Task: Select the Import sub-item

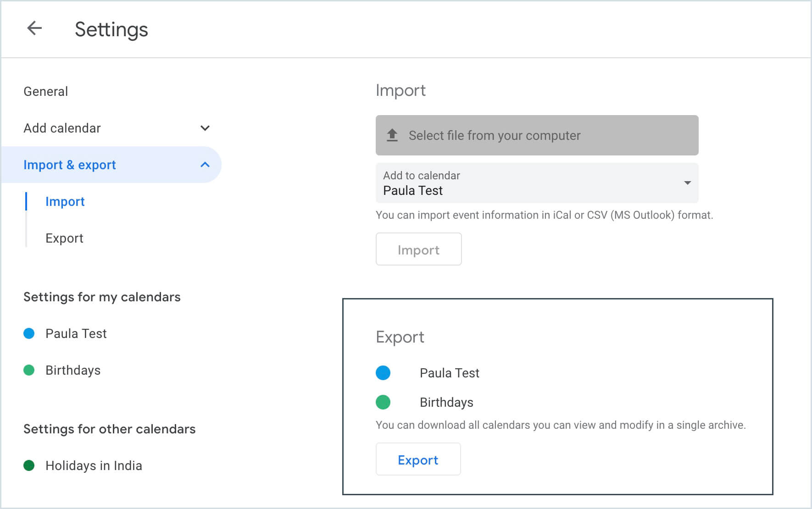Action: point(65,201)
